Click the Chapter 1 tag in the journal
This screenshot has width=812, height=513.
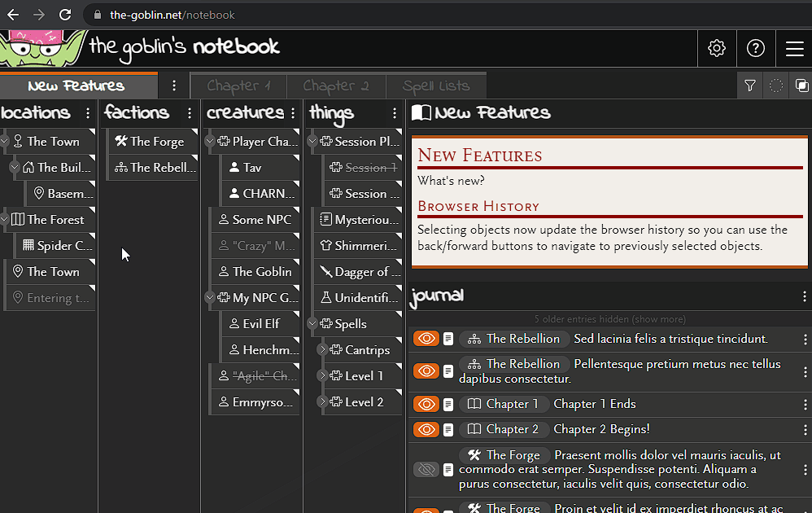coord(503,404)
